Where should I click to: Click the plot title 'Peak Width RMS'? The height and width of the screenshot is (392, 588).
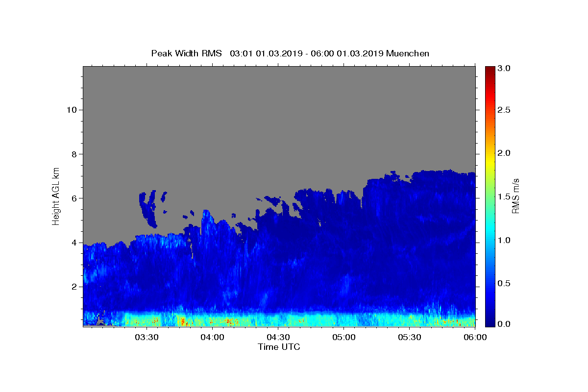coord(186,53)
